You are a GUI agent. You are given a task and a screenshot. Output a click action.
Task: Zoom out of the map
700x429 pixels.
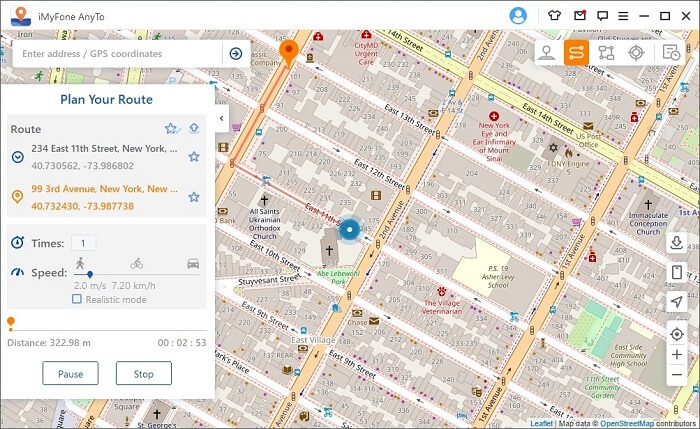click(x=677, y=375)
